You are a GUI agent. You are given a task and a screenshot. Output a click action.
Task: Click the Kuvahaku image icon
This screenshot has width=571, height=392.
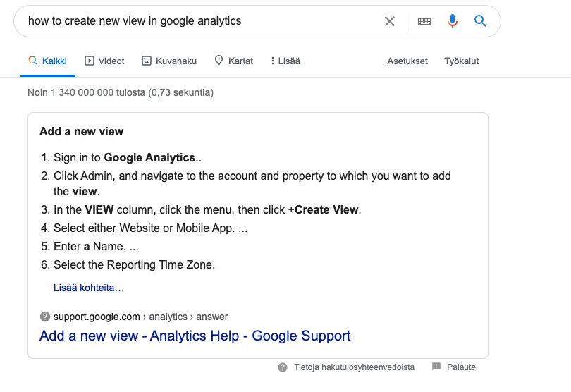click(147, 61)
